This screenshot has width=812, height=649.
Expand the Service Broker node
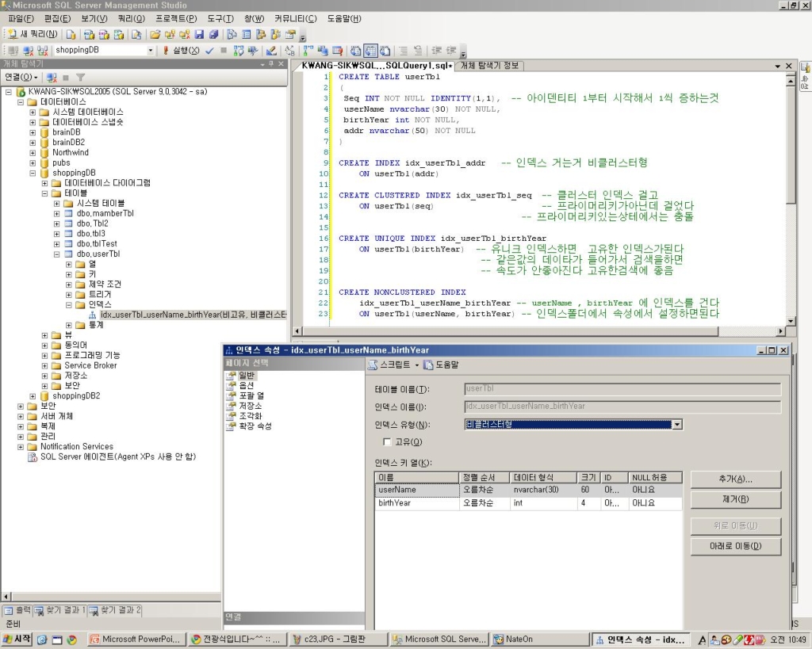pyautogui.click(x=44, y=366)
